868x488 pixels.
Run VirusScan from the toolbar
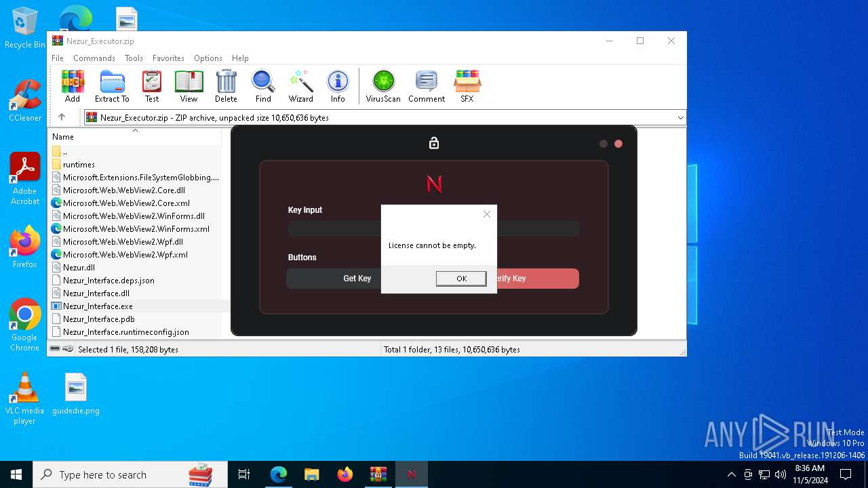tap(383, 86)
